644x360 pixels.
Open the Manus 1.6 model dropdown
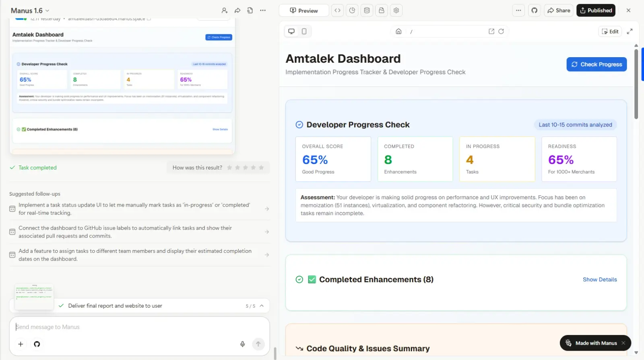pyautogui.click(x=30, y=10)
